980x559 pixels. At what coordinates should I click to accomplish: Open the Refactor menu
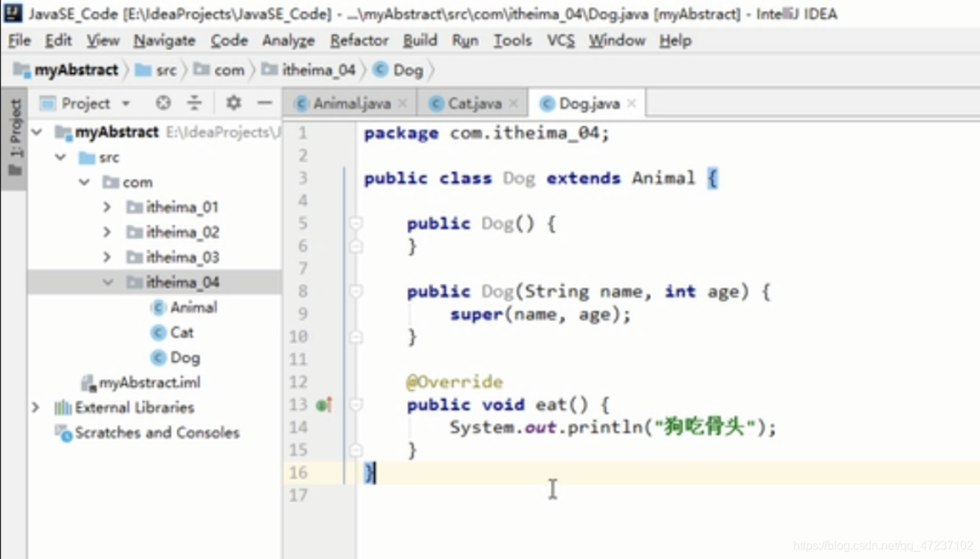click(359, 41)
